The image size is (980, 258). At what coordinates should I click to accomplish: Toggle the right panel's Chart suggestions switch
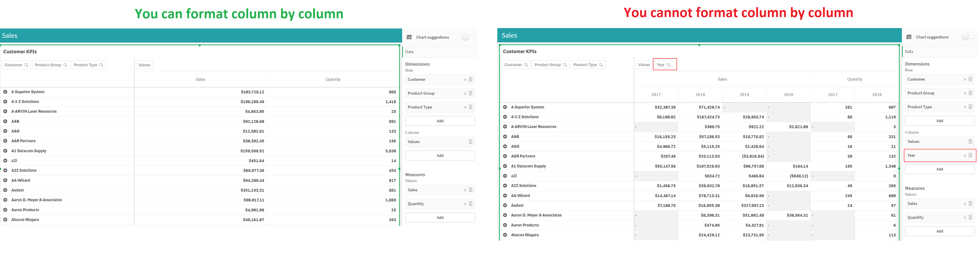pos(968,37)
